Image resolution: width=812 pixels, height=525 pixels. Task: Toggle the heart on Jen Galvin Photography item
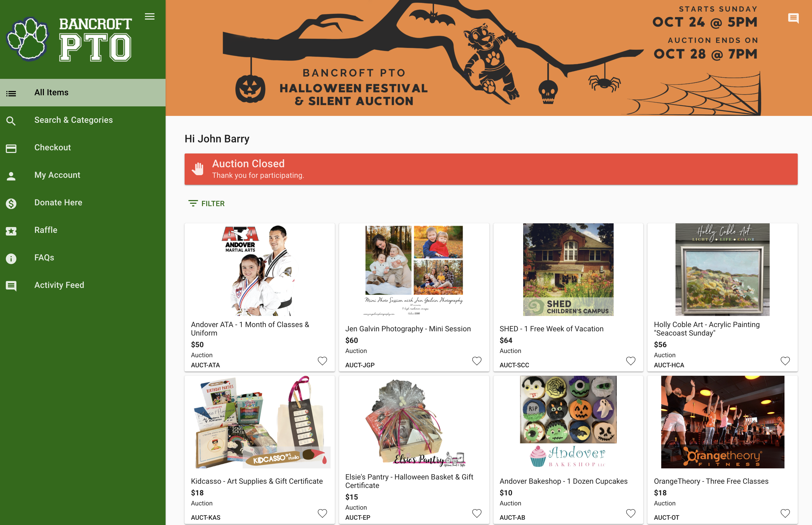(477, 361)
